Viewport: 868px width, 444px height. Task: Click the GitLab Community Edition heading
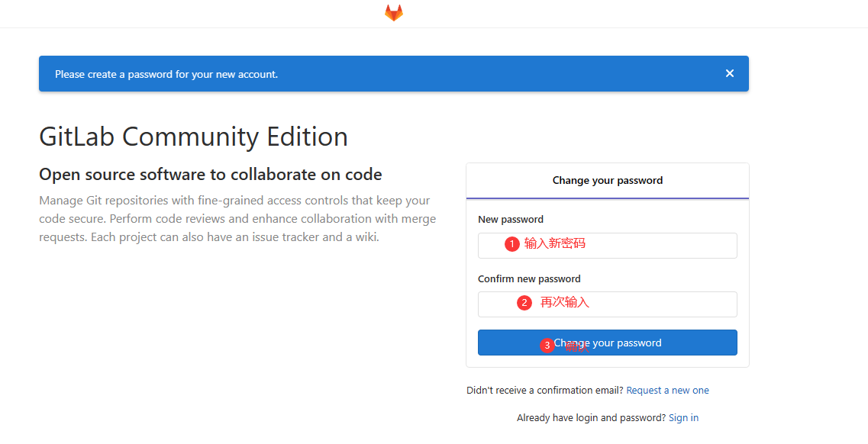click(x=193, y=137)
